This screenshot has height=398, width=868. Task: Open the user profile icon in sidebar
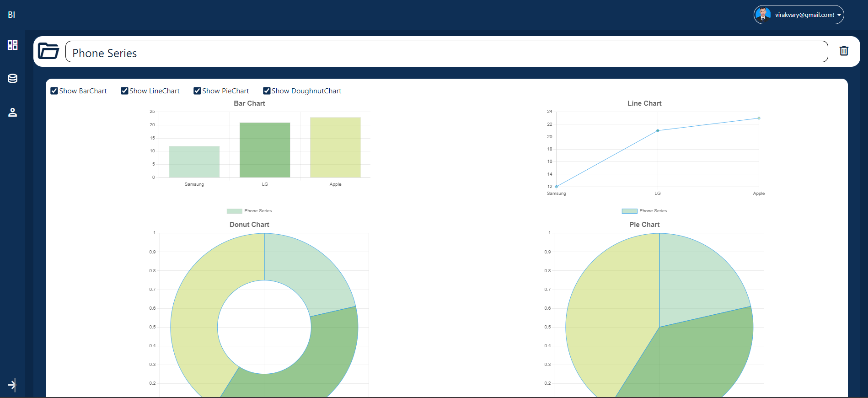13,112
